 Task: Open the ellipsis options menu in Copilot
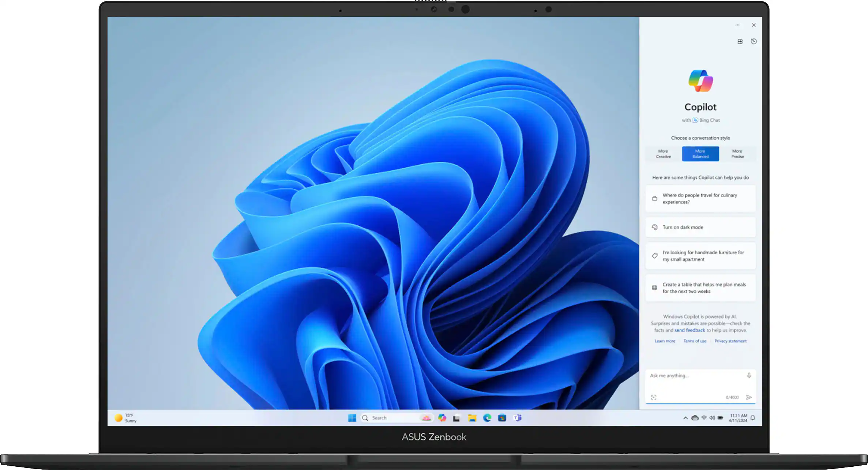(x=737, y=25)
